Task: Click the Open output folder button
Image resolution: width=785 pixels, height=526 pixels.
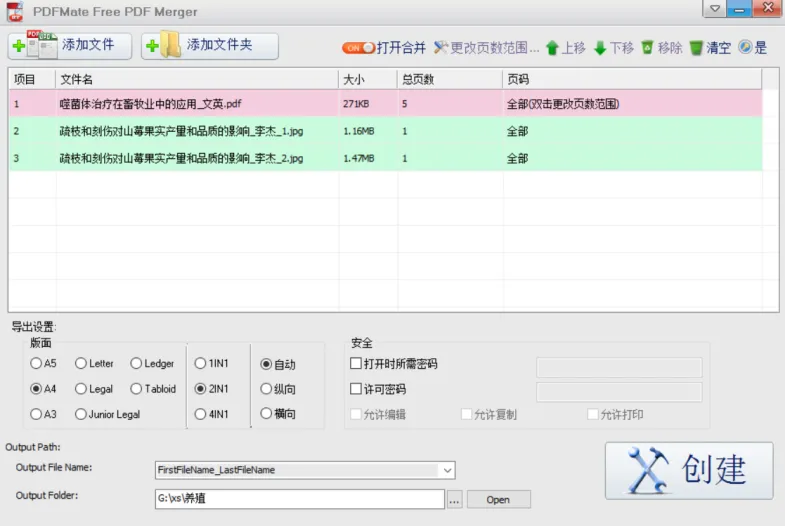Action: point(498,499)
